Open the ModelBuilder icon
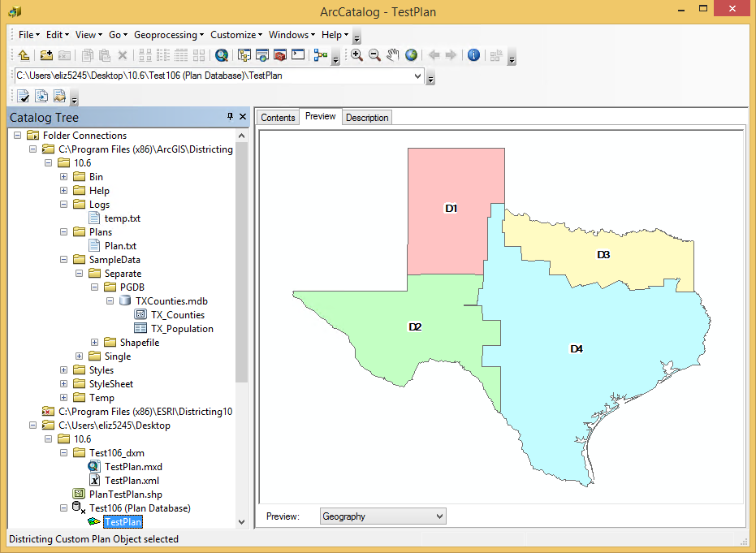 click(x=321, y=55)
